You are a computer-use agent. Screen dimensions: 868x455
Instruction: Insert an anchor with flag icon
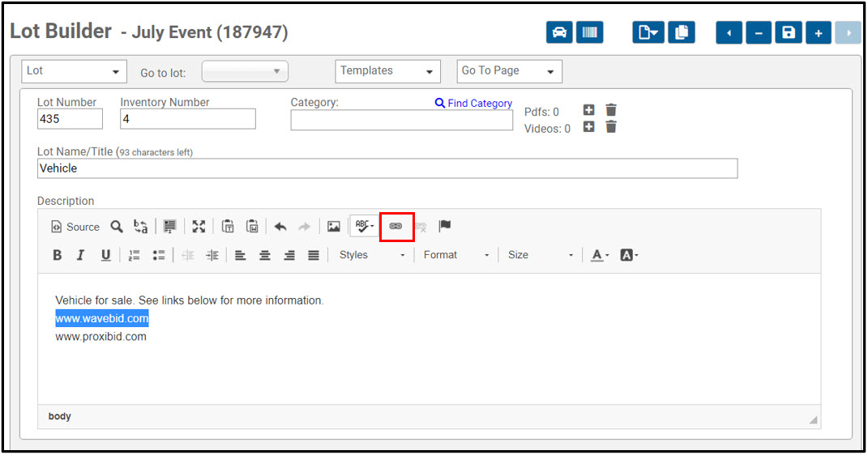pyautogui.click(x=444, y=226)
